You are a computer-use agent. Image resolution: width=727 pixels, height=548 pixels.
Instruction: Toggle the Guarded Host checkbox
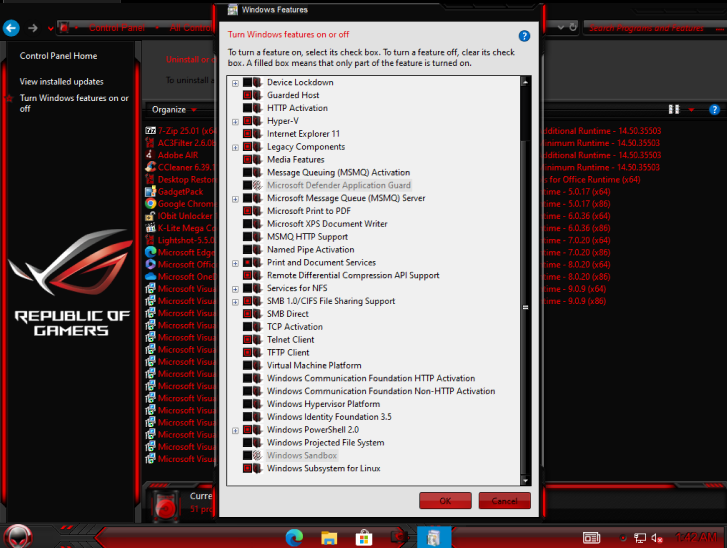248,95
